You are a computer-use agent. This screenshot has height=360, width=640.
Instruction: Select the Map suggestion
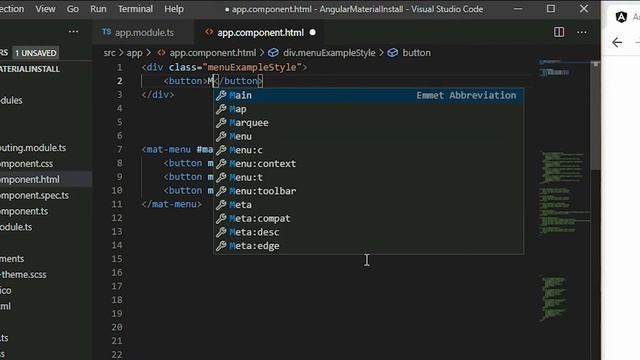click(368, 109)
